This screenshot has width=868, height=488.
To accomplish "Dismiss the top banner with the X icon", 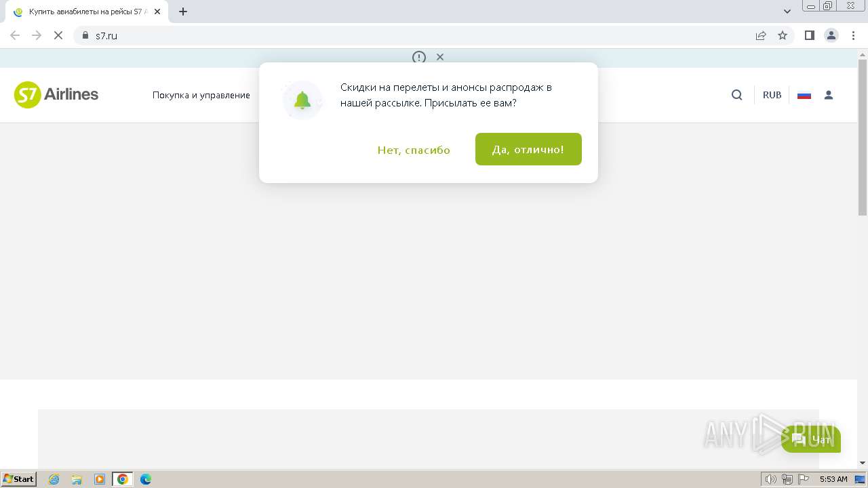I will (440, 57).
